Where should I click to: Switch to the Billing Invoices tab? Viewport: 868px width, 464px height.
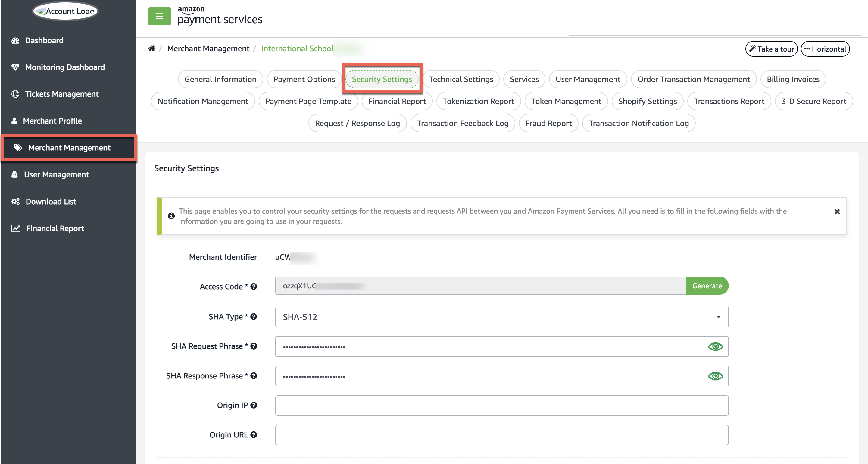pyautogui.click(x=793, y=79)
